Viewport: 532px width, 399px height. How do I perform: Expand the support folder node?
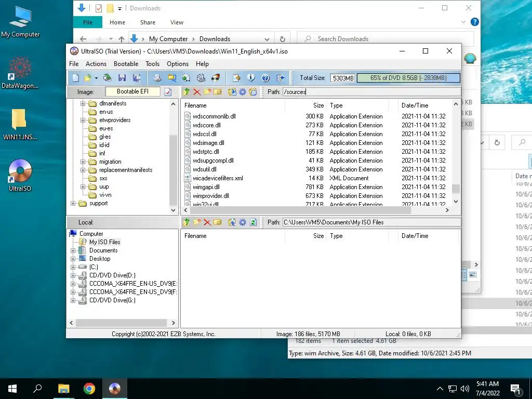click(x=73, y=203)
